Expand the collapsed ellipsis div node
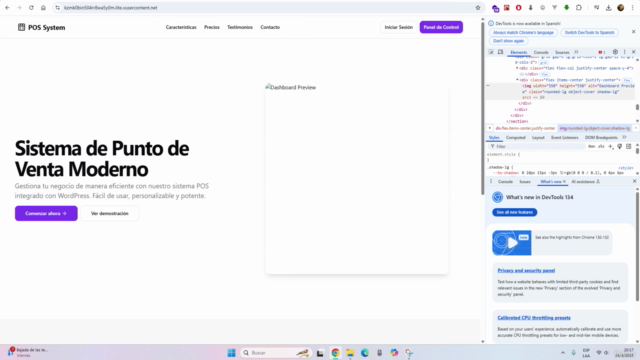This screenshot has width=640, height=360. 522,74
